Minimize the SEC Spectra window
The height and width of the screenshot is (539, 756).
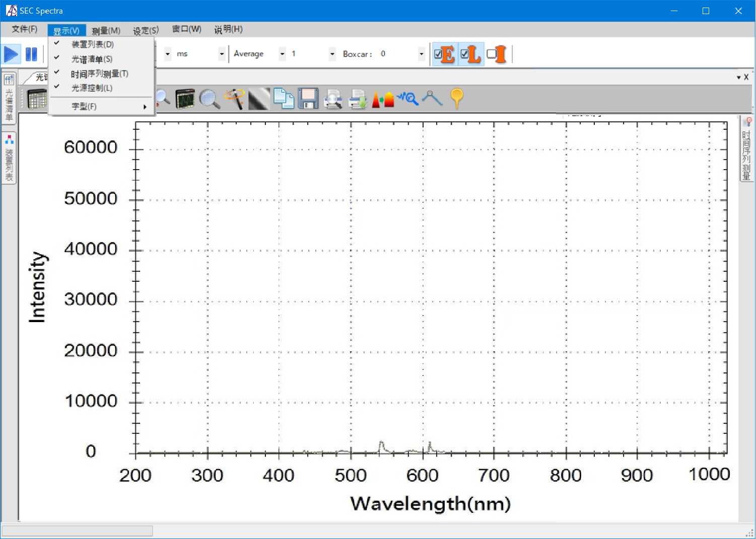tap(674, 11)
